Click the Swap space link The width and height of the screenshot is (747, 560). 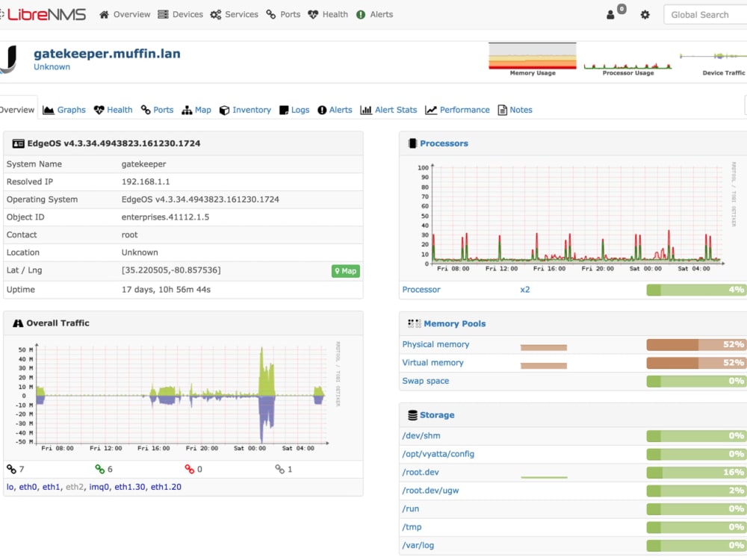click(426, 381)
